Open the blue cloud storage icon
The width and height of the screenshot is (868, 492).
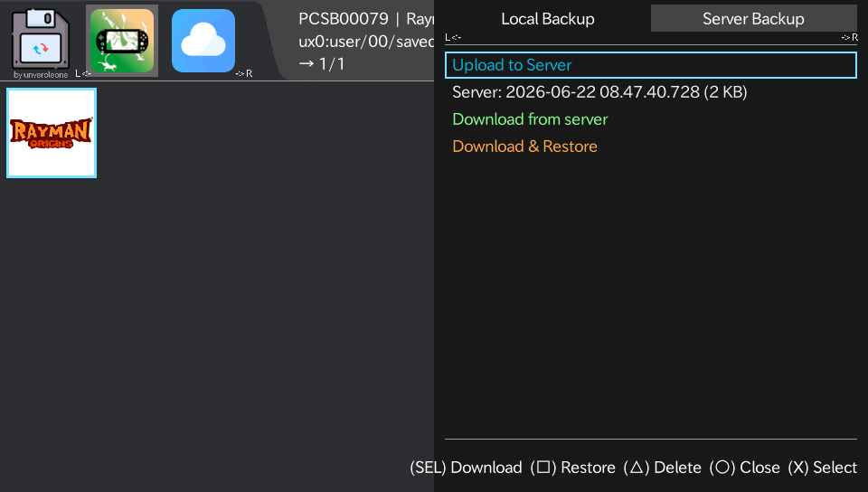point(203,41)
